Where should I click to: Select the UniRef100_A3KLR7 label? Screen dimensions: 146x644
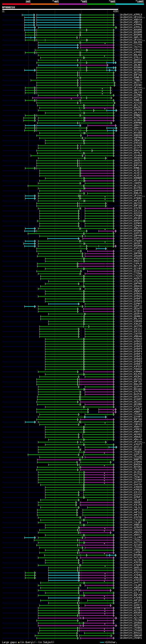(x=131, y=324)
